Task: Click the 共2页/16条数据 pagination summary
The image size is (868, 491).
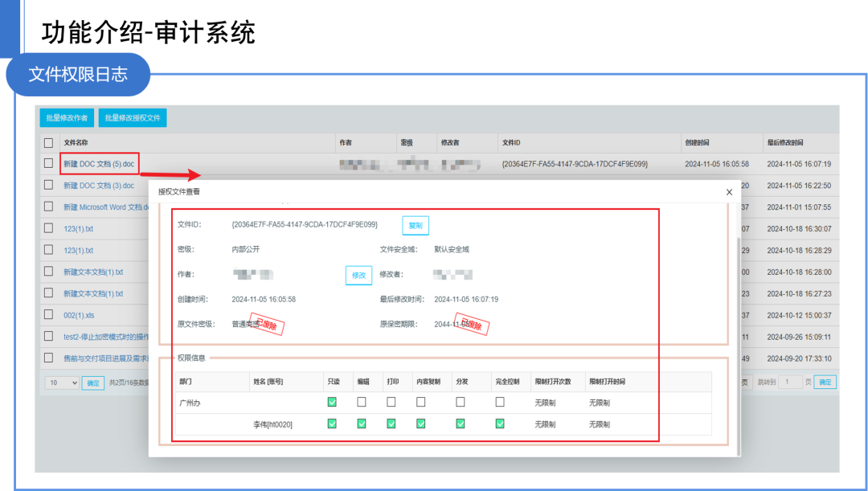Action: pos(129,383)
